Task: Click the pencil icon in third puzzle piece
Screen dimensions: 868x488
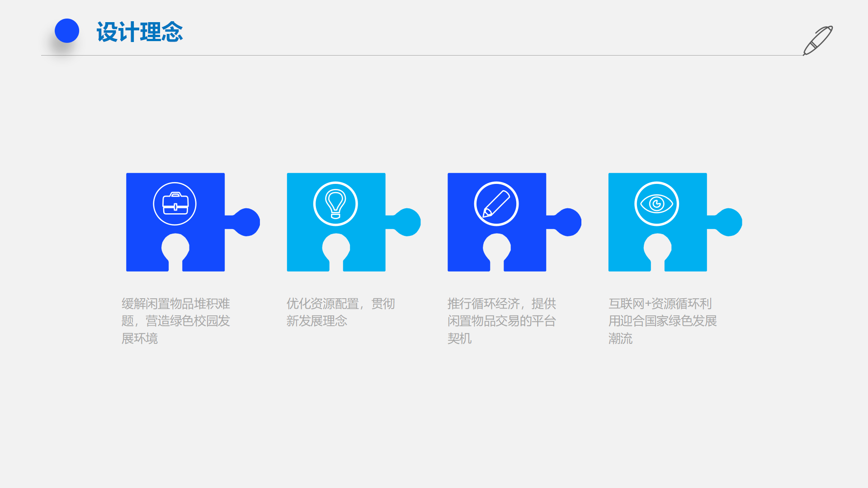Action: (496, 204)
